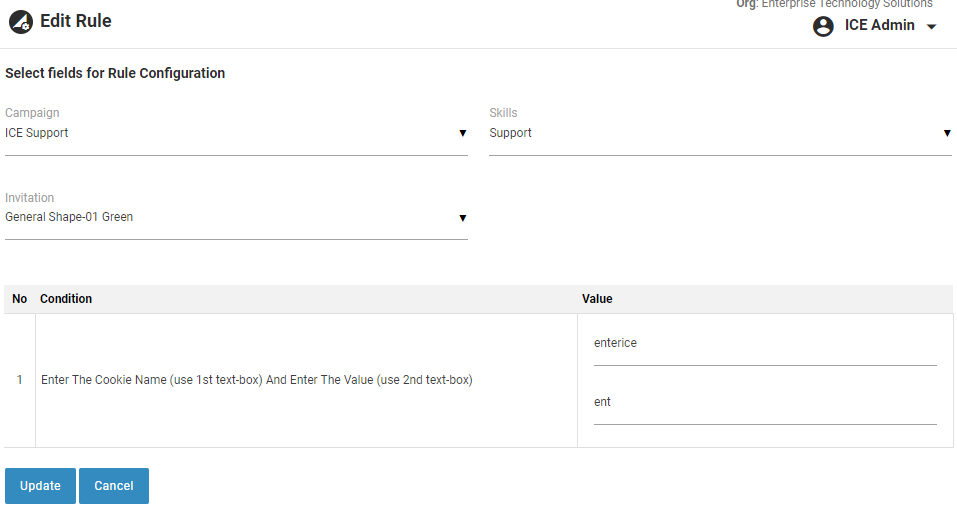Screen dimensions: 957x530
Task: Click the Invitation field's down arrow
Action: (462, 218)
